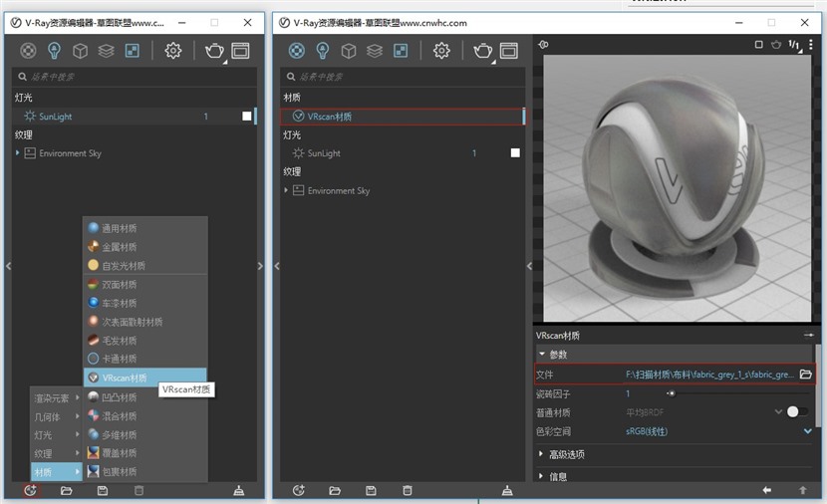Open Settings gear in left window
This screenshot has height=504, width=827.
173,51
